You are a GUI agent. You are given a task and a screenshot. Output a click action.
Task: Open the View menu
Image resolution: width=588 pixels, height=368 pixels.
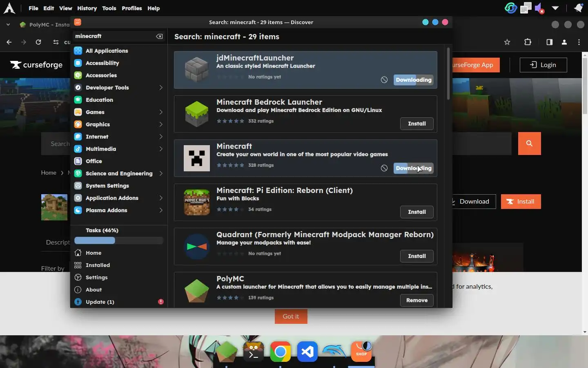pyautogui.click(x=65, y=8)
